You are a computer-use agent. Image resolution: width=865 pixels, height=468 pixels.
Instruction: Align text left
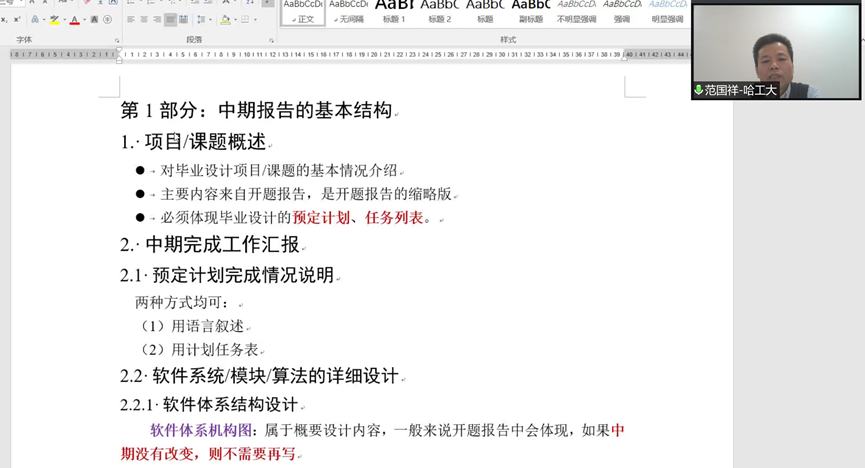point(131,19)
